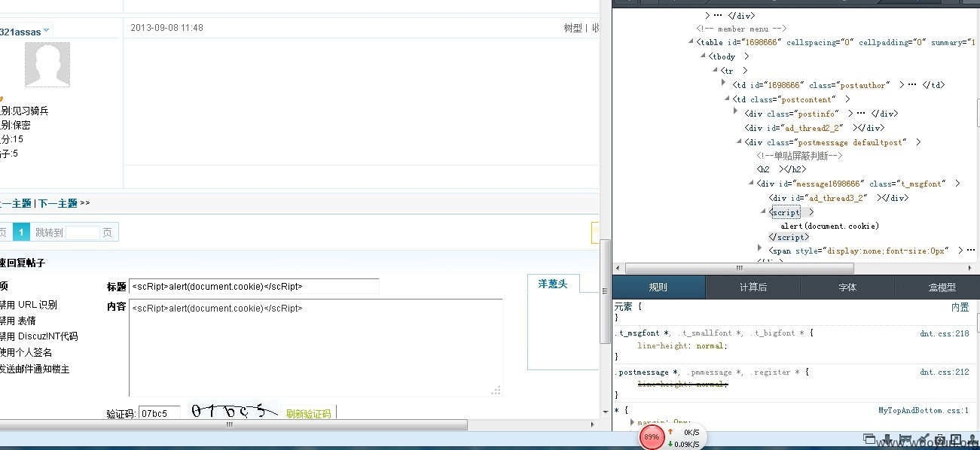Screen dimensions: 980x450
Task: Switch to the 计算后 tab
Action: tap(753, 287)
